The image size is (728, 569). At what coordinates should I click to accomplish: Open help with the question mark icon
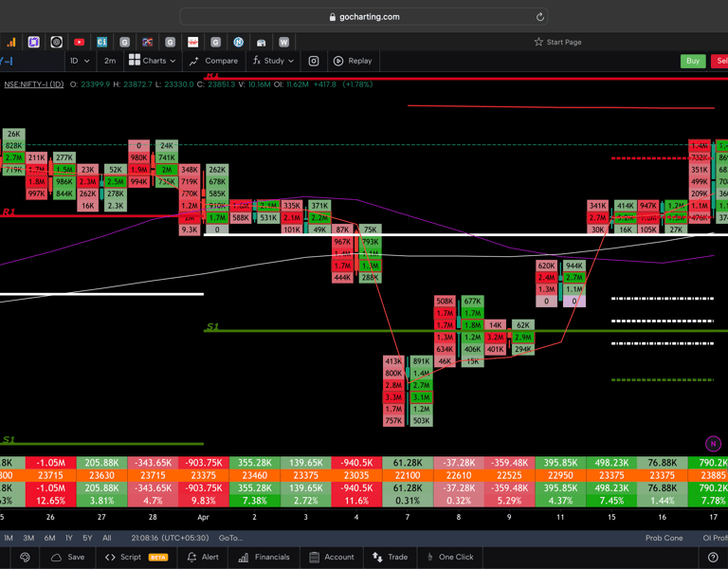713,557
